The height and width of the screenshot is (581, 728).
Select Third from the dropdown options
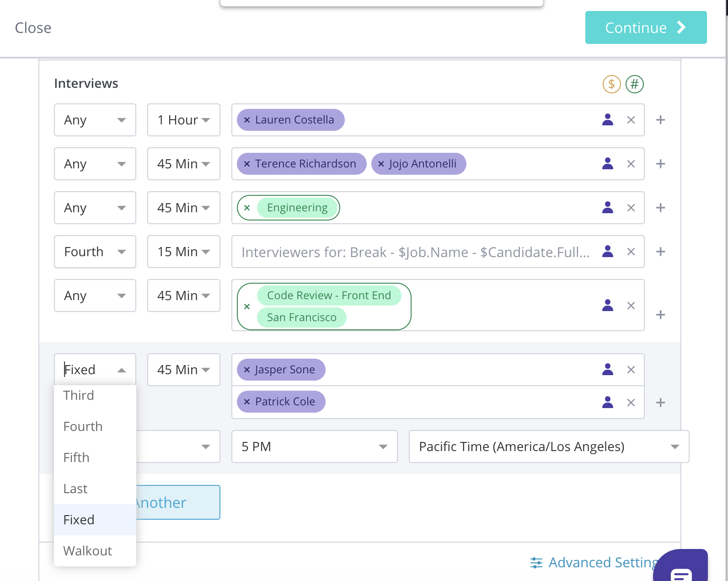[79, 395]
